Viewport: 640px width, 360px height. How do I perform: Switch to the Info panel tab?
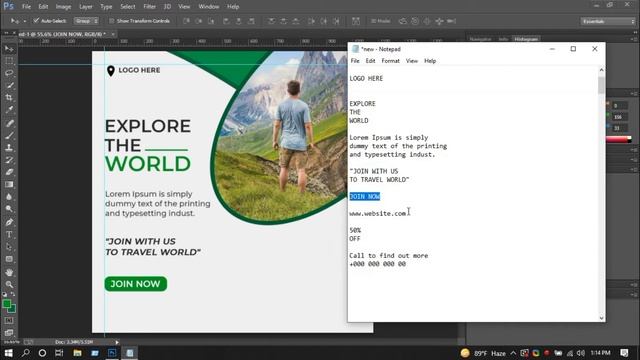click(x=503, y=39)
